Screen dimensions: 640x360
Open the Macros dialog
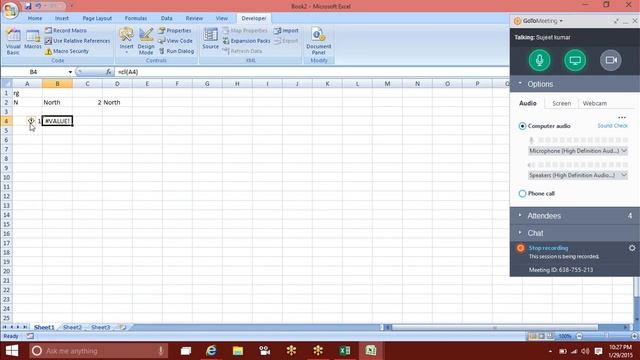coord(33,40)
